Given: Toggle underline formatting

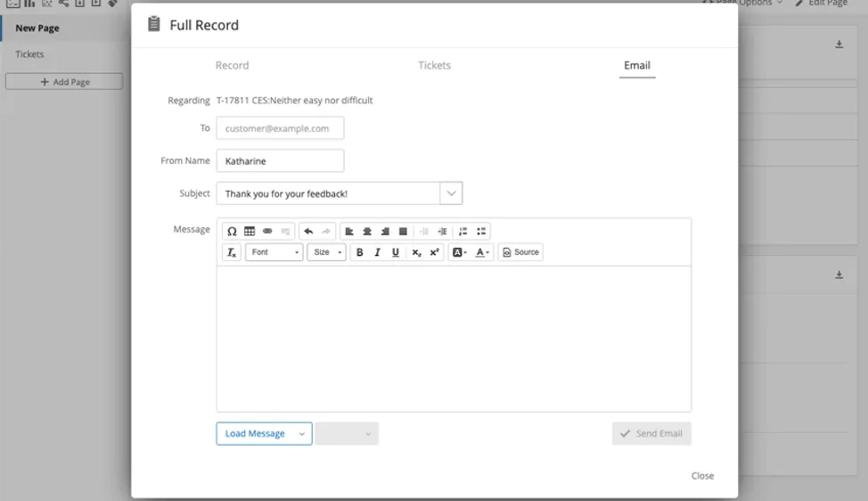Looking at the screenshot, I should click(396, 252).
